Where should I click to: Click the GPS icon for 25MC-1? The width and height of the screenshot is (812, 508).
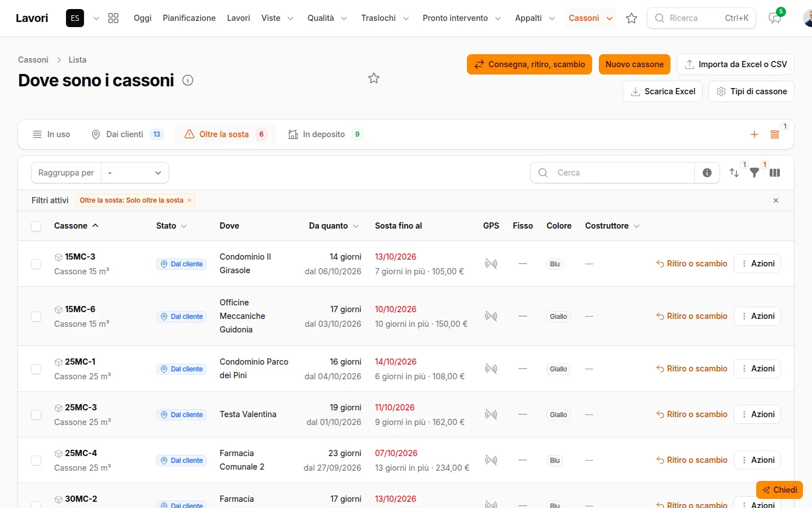(491, 369)
